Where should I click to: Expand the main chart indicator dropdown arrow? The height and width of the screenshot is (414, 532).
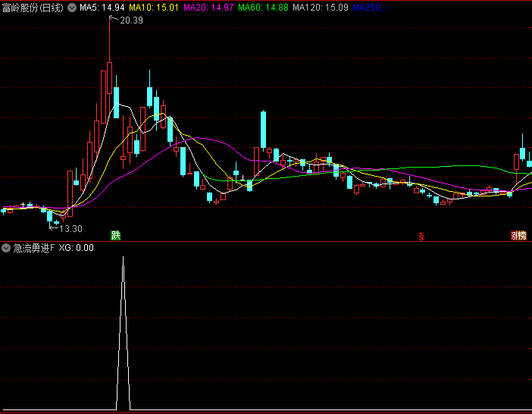coord(72,8)
